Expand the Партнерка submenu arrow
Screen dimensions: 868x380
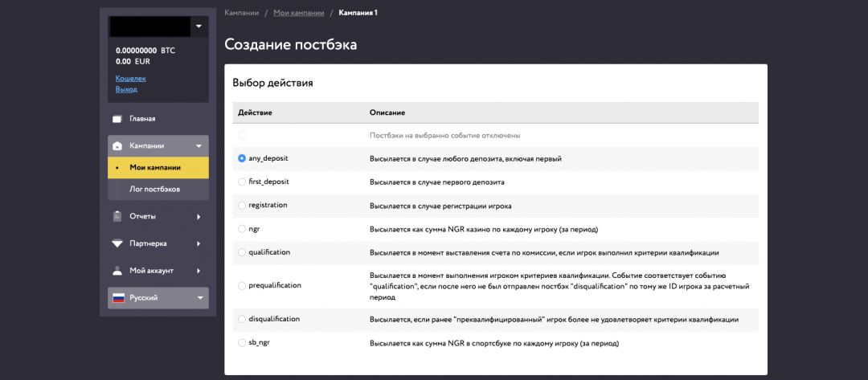[199, 244]
